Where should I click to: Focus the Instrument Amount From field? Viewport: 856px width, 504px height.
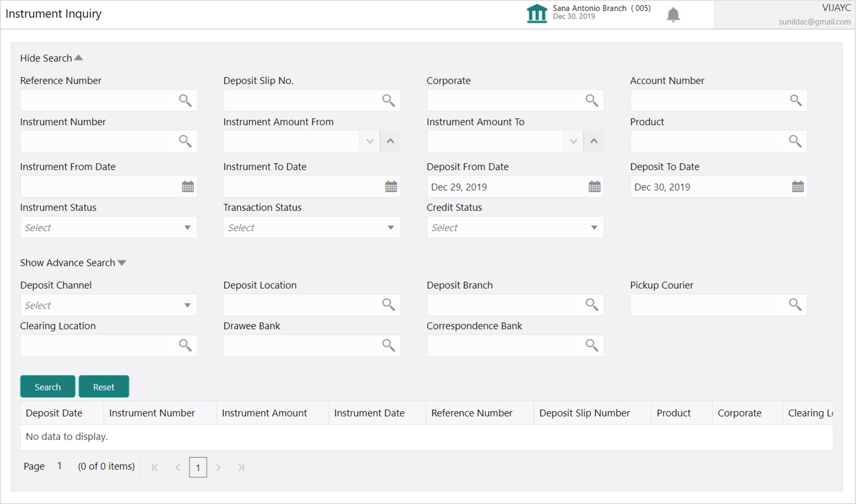pos(292,141)
